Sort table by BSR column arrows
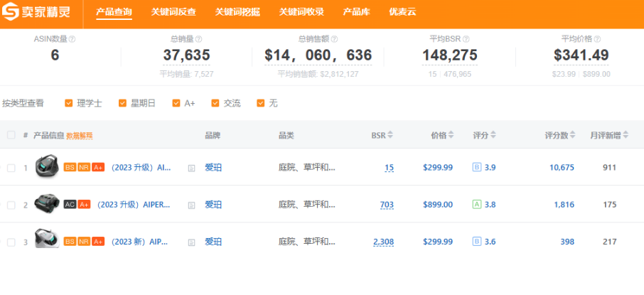Viewport: 644px width, 295px height. click(x=390, y=135)
